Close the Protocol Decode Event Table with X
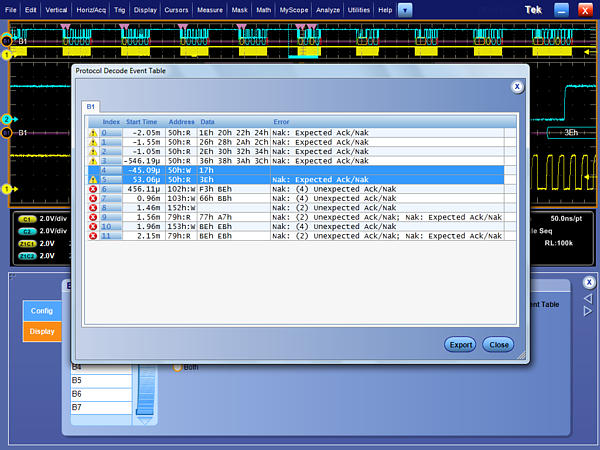600x450 pixels. click(x=517, y=86)
